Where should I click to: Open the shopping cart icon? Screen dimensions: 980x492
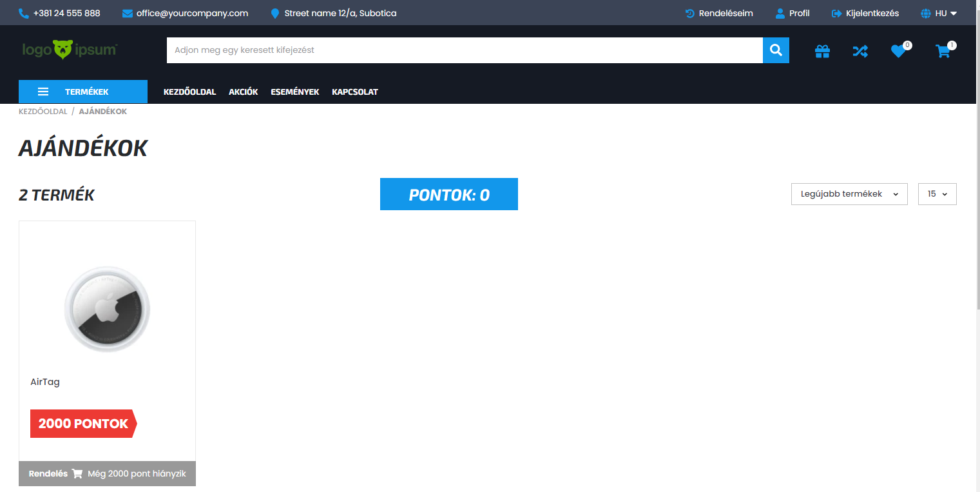coord(943,51)
